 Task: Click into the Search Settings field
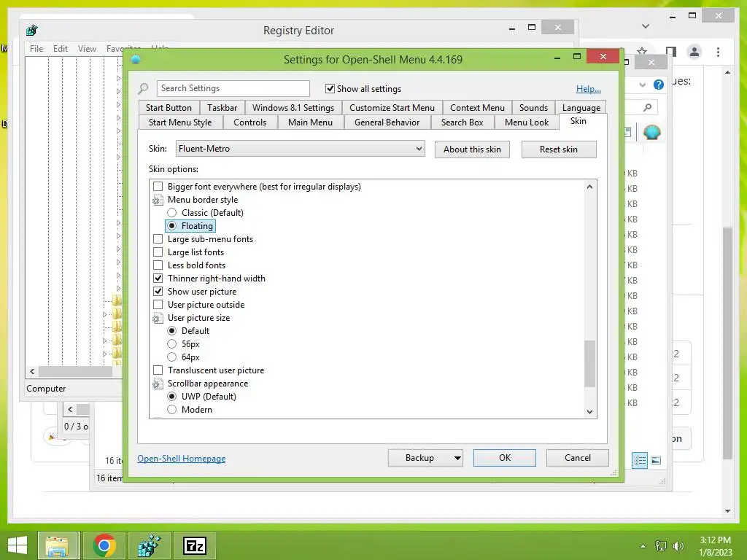click(x=233, y=88)
